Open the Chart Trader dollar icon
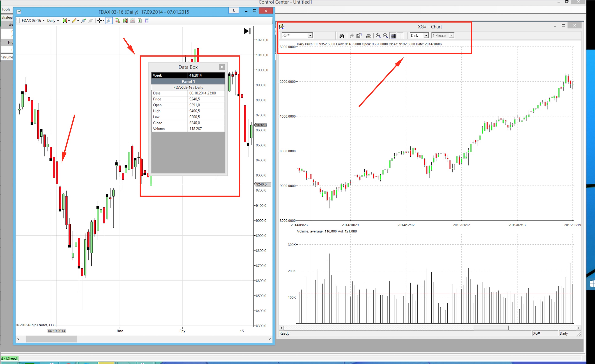This screenshot has height=364, width=595. 140,21
